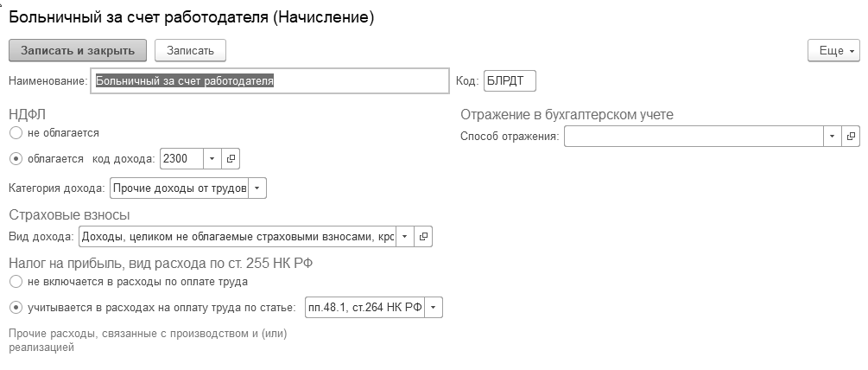Expand the income code 2300 dropdown
Image resolution: width=868 pixels, height=370 pixels.
coord(213,159)
